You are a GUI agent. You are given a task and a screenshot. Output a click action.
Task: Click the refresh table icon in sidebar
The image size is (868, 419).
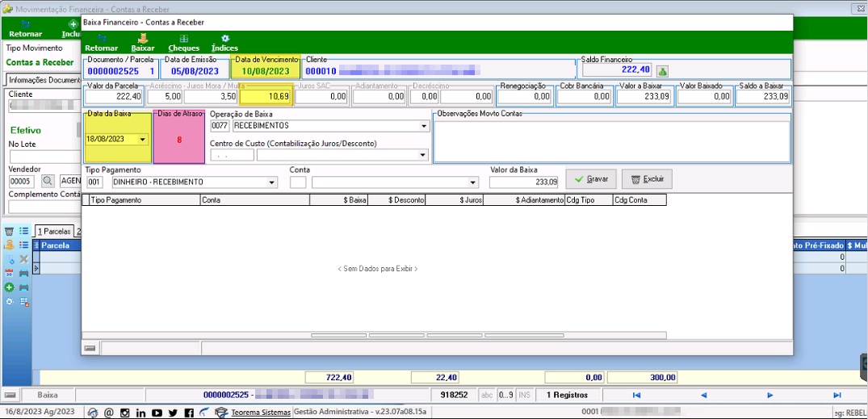10,259
